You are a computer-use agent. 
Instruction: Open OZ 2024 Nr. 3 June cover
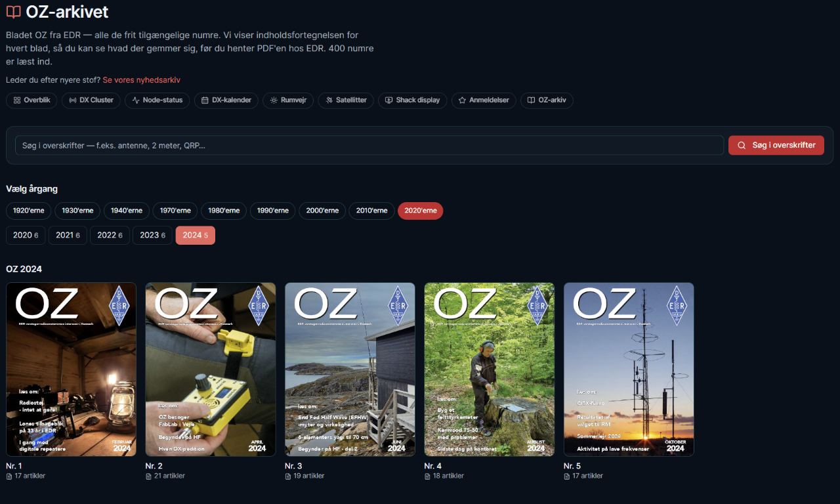(350, 369)
